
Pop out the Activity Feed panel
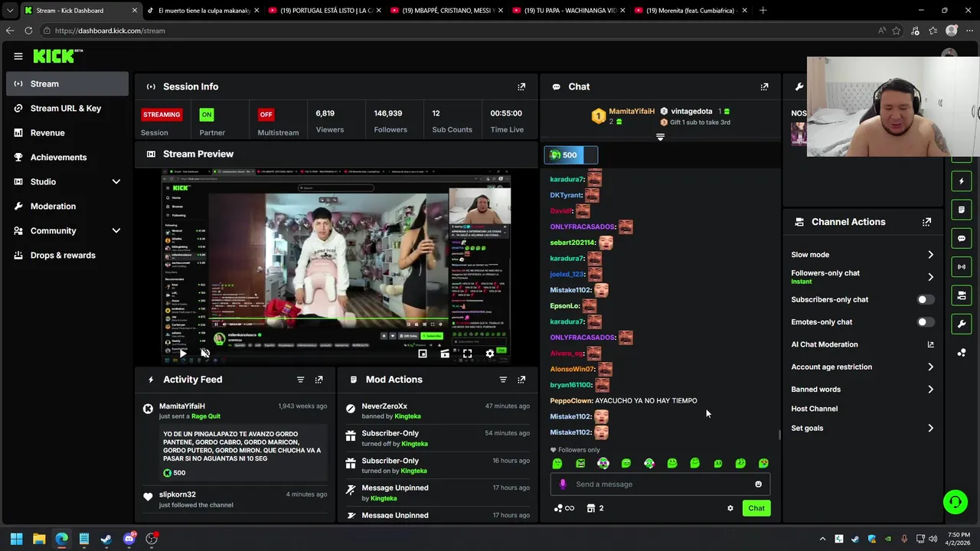(x=319, y=380)
